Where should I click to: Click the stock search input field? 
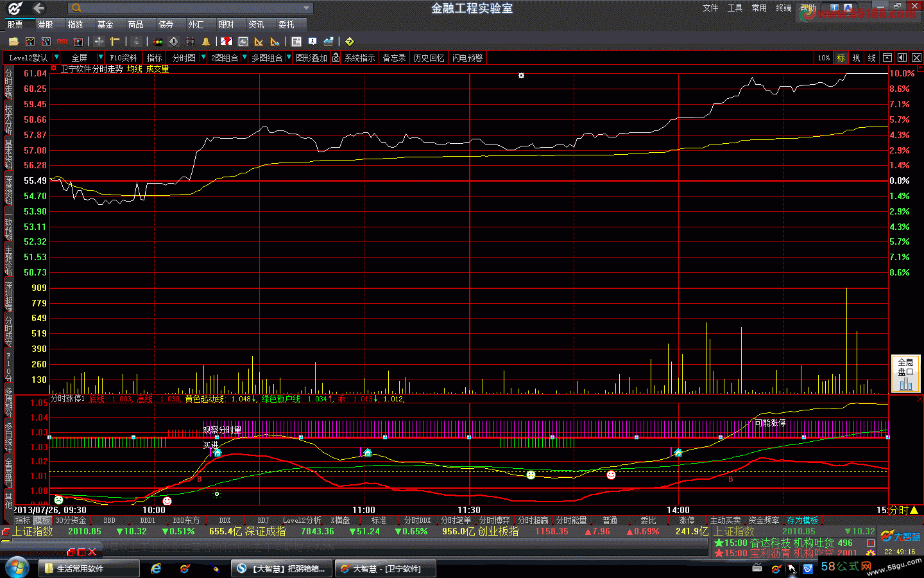click(191, 8)
